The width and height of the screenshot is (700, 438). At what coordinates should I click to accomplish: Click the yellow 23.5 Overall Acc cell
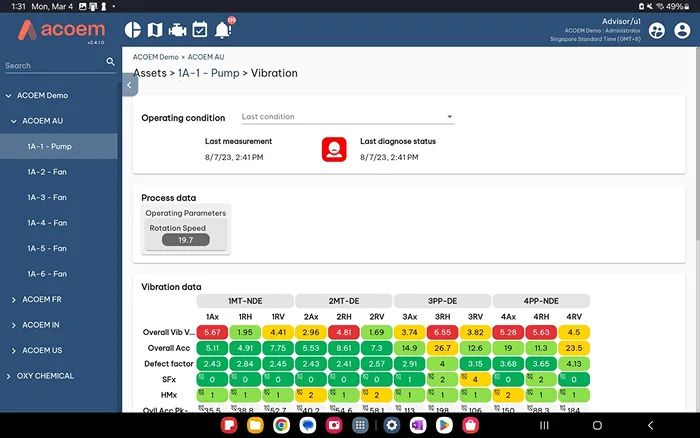(x=574, y=348)
